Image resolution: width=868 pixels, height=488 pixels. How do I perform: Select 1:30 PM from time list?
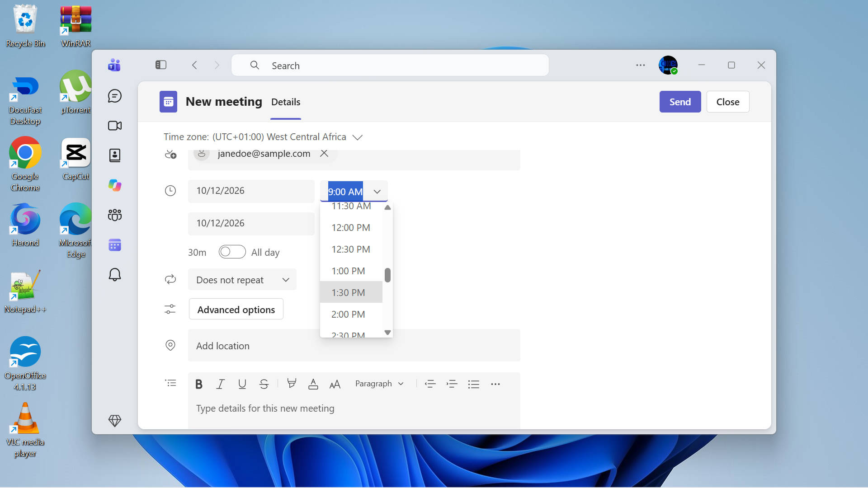[351, 292]
